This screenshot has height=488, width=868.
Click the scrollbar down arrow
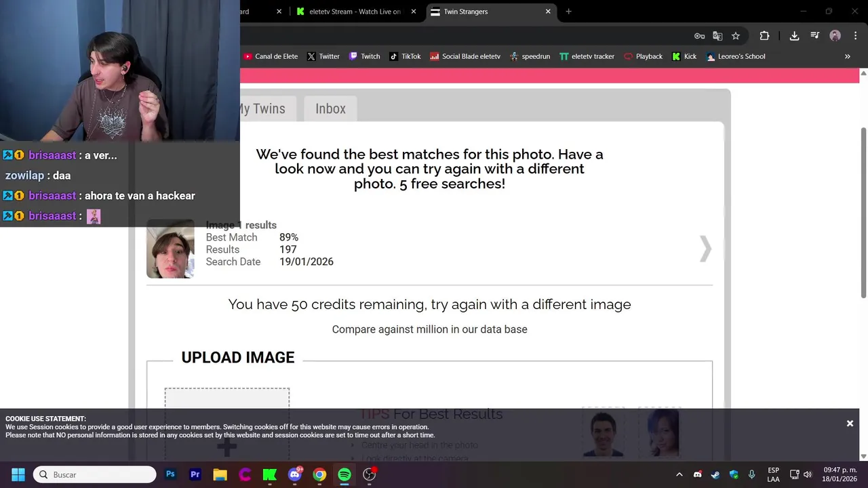tap(863, 456)
